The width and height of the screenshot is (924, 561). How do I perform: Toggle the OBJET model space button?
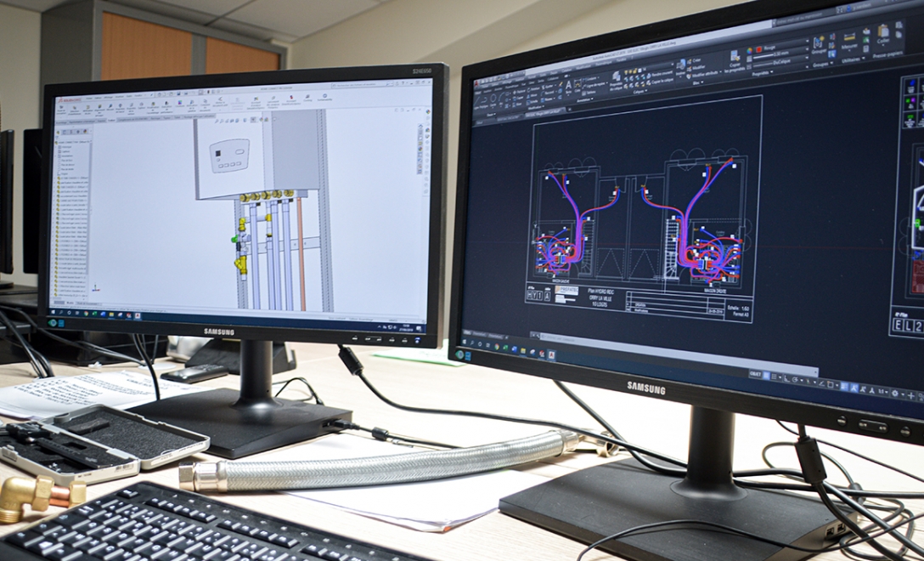pos(754,374)
